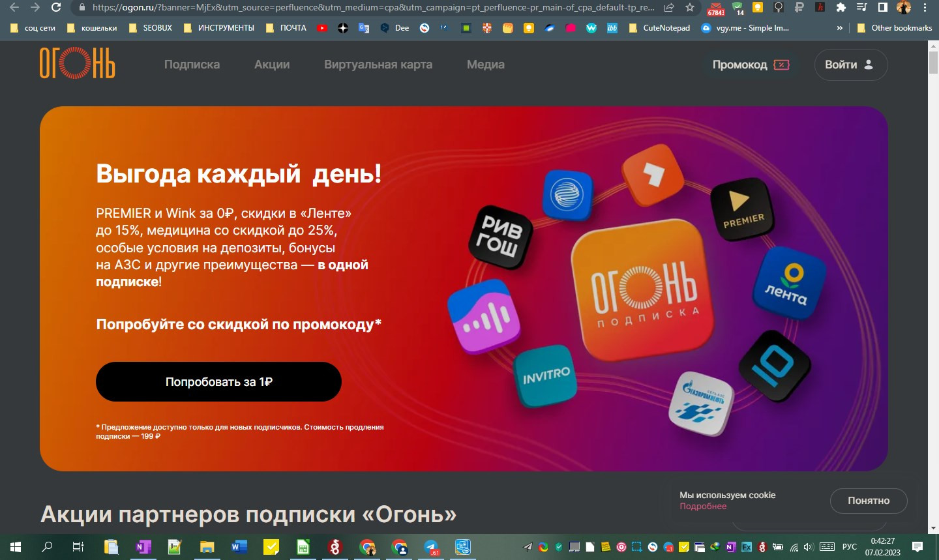
Task: Click the Промокод button
Action: [751, 65]
